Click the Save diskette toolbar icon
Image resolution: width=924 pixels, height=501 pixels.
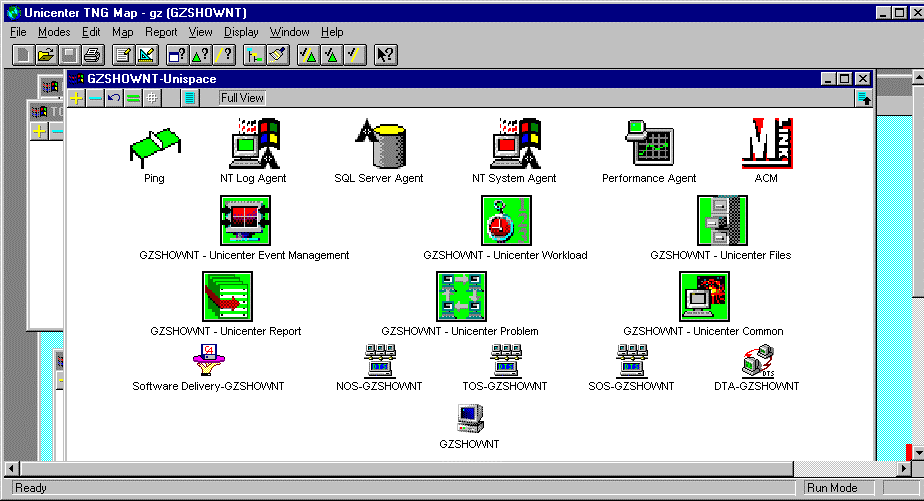[69, 55]
